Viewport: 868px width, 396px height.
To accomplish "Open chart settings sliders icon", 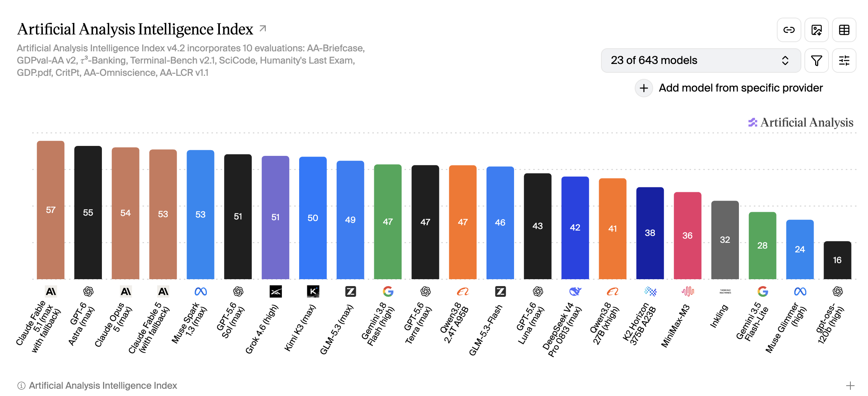I will pos(844,61).
